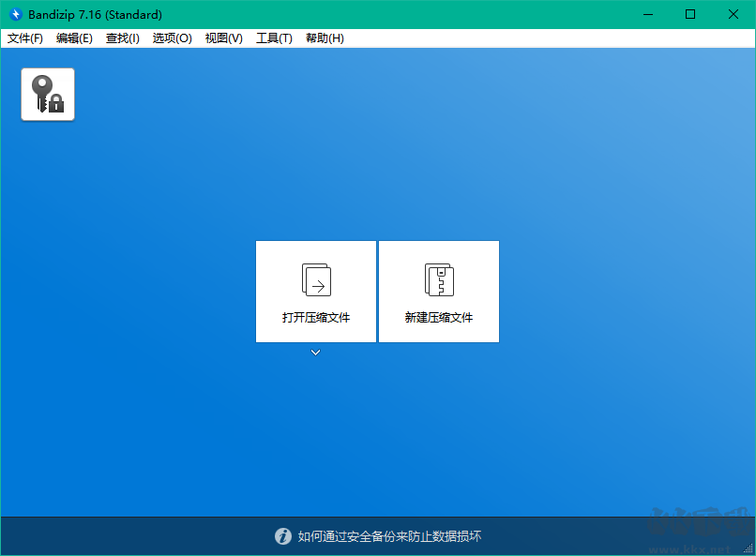Open the 帮助(H) menu

click(x=324, y=38)
